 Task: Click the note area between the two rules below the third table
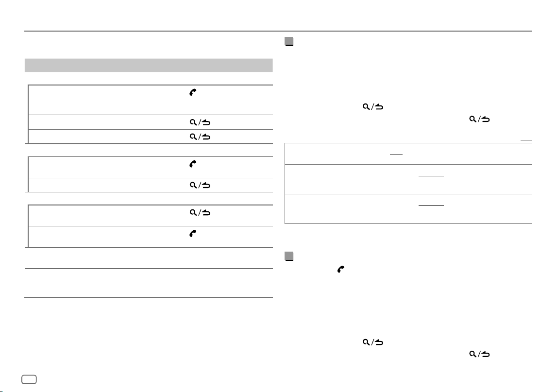(x=149, y=283)
